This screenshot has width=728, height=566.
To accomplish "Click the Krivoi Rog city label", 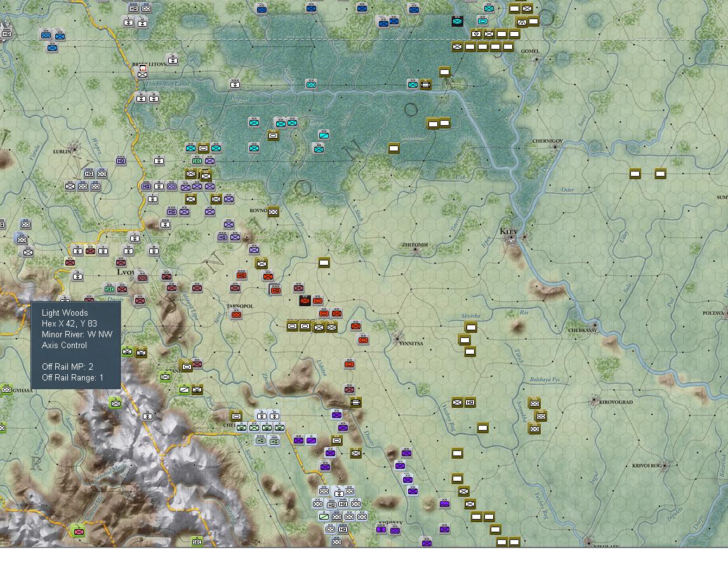I will [646, 465].
